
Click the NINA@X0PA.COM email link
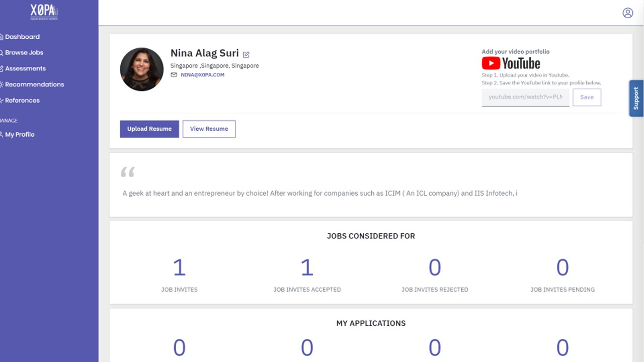point(203,75)
